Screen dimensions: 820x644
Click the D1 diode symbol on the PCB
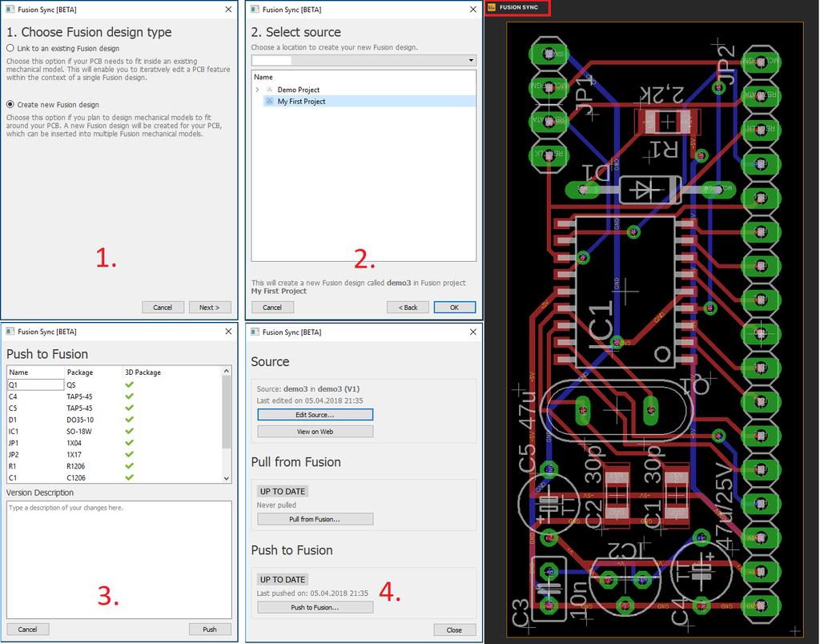(649, 189)
